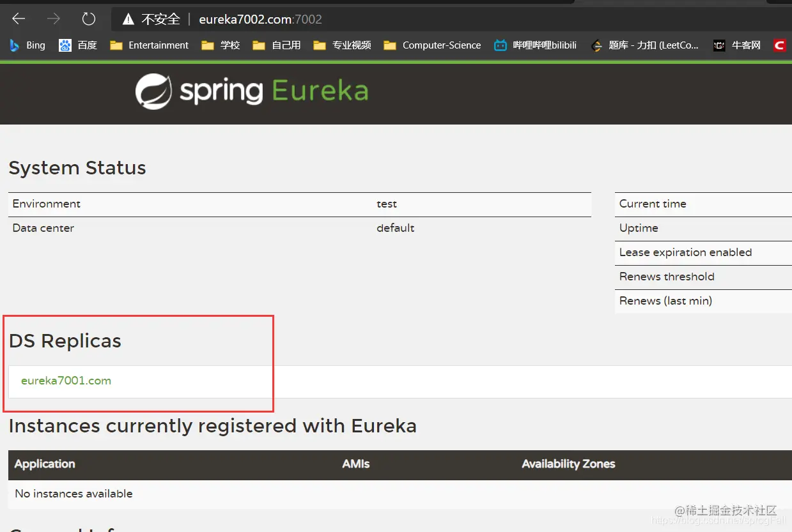This screenshot has height=532, width=792.
Task: Click the Renews threshold label
Action: 667,277
